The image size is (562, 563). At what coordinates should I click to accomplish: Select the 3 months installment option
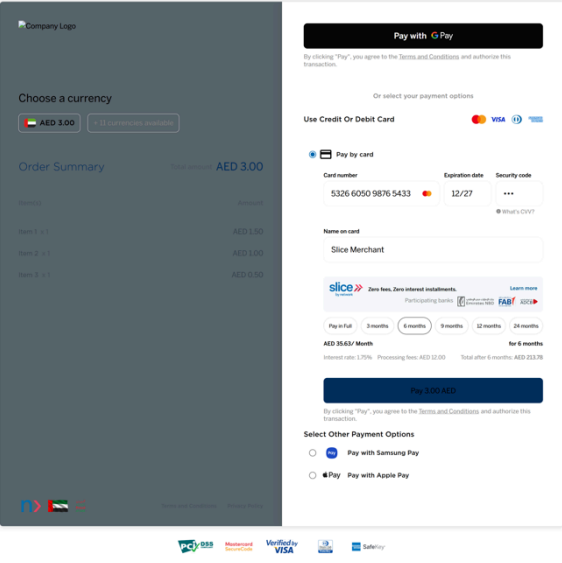click(x=377, y=326)
